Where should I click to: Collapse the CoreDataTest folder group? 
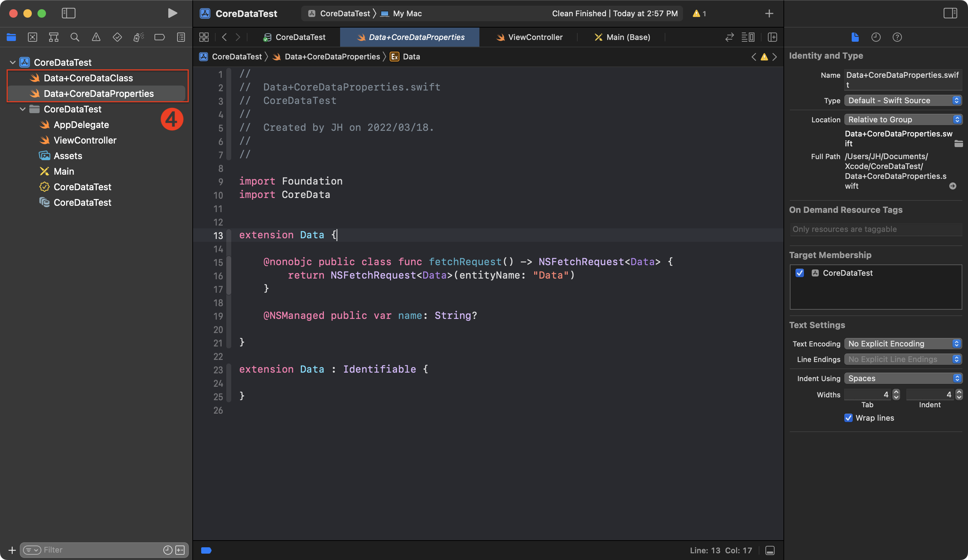click(x=23, y=109)
